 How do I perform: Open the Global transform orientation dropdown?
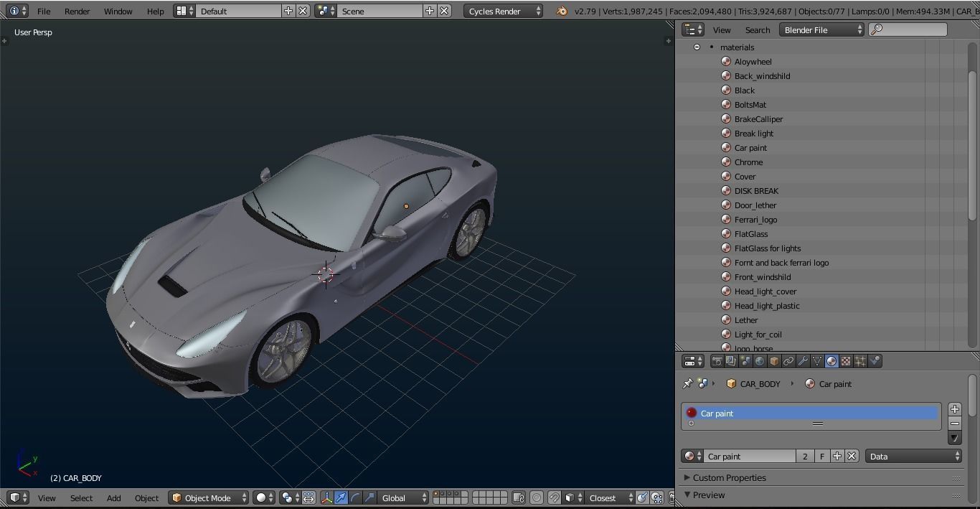404,498
